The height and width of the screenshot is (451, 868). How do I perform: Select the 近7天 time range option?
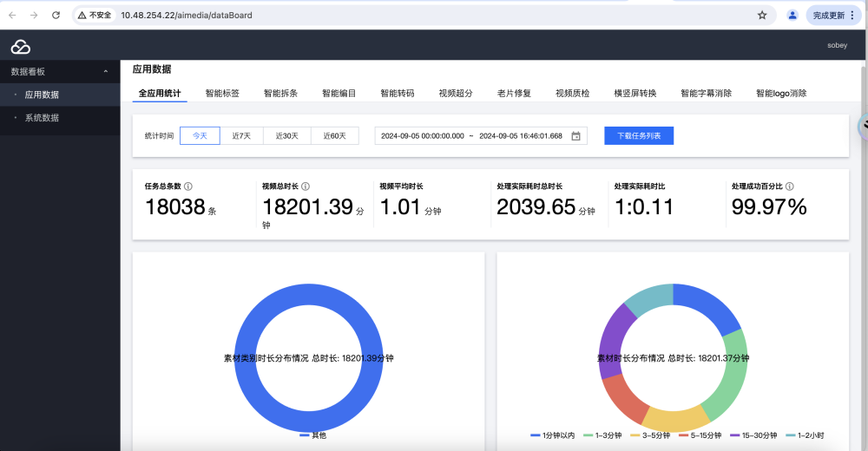[241, 136]
